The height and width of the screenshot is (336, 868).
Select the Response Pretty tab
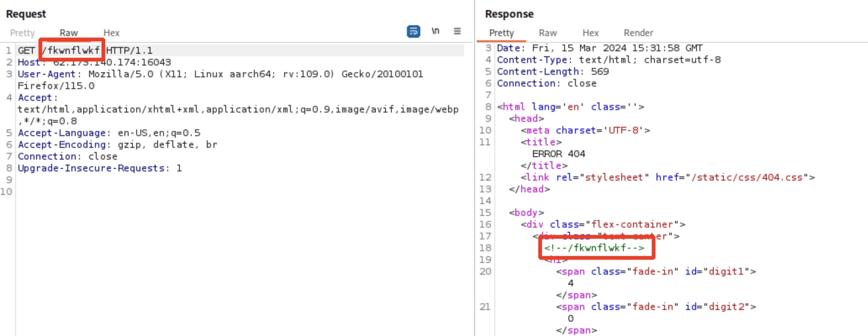click(501, 33)
